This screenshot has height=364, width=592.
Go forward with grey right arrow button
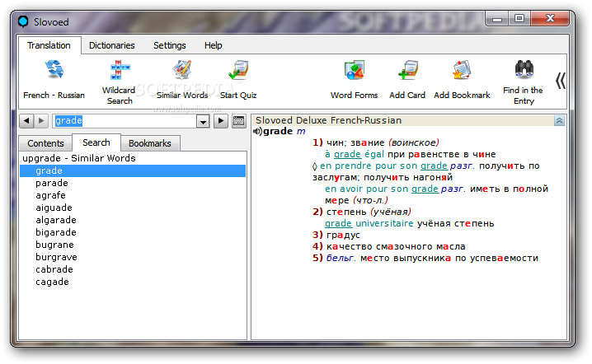41,121
